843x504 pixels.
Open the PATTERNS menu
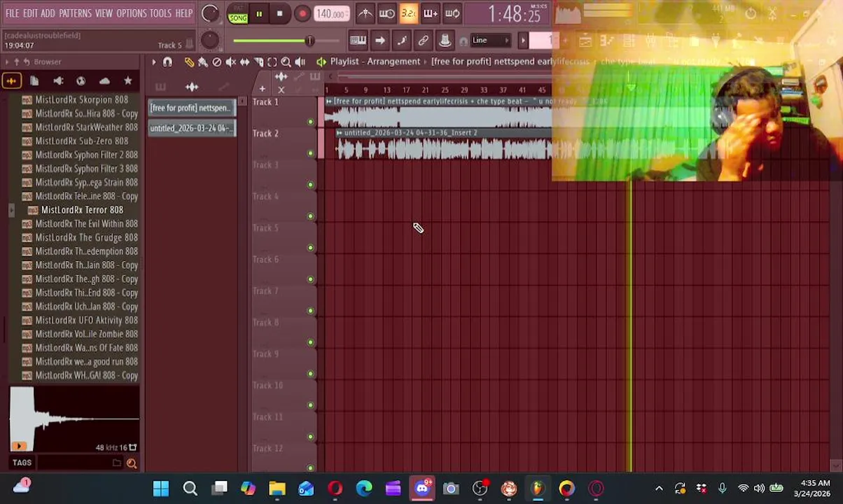(75, 13)
